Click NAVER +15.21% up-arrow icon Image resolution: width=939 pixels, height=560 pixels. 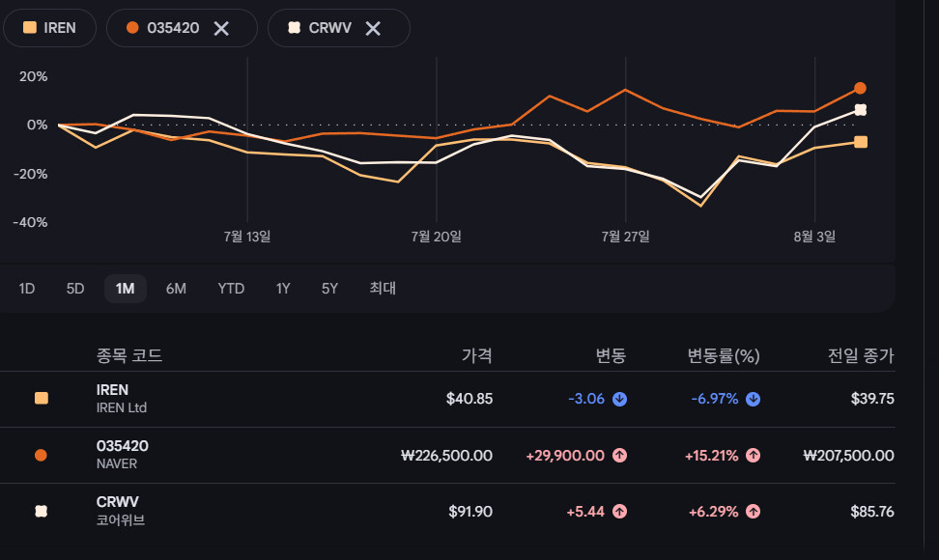point(753,456)
